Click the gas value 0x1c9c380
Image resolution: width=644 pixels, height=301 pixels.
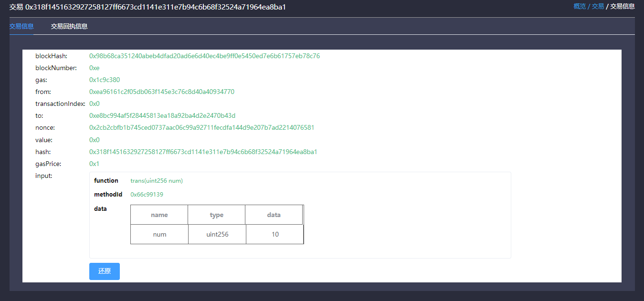105,80
